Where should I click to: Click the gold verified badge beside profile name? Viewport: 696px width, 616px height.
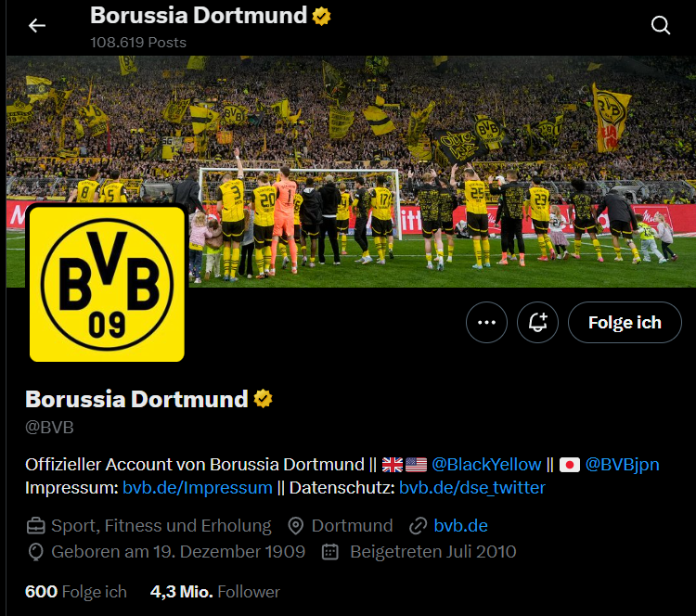click(263, 399)
